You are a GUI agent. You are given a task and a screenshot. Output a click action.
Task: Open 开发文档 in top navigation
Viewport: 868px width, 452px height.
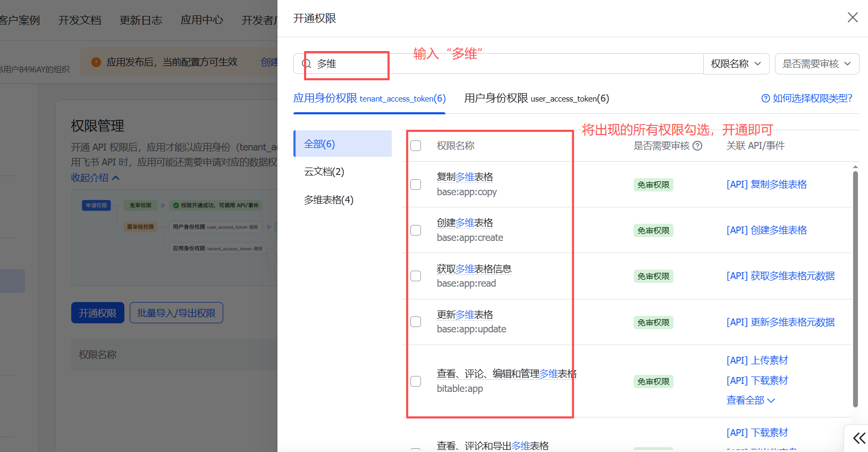(x=80, y=20)
